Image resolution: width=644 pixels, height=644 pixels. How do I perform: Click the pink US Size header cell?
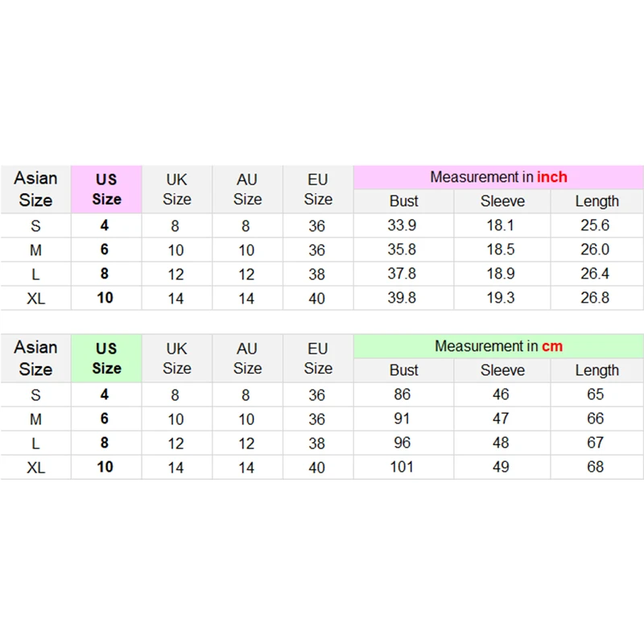(x=106, y=189)
